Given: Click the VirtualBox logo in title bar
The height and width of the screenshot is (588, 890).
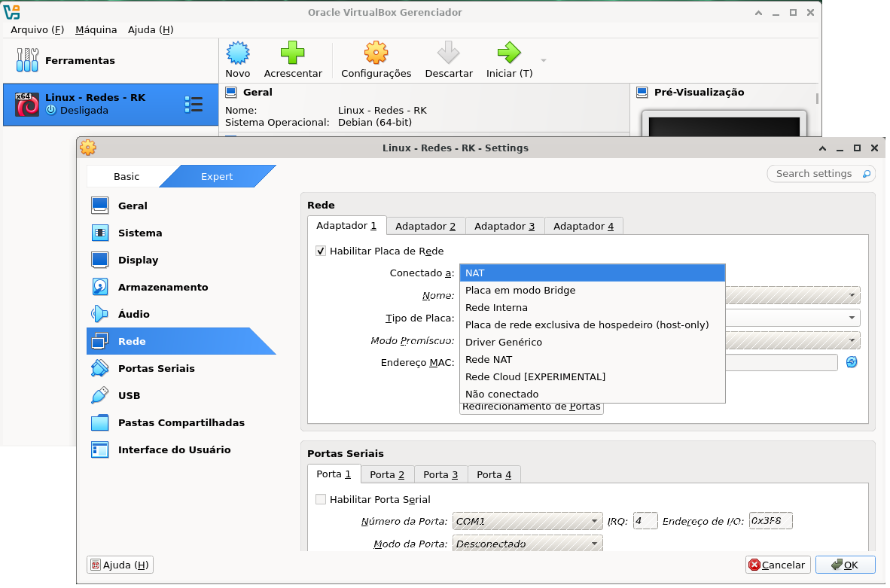Looking at the screenshot, I should (x=11, y=12).
